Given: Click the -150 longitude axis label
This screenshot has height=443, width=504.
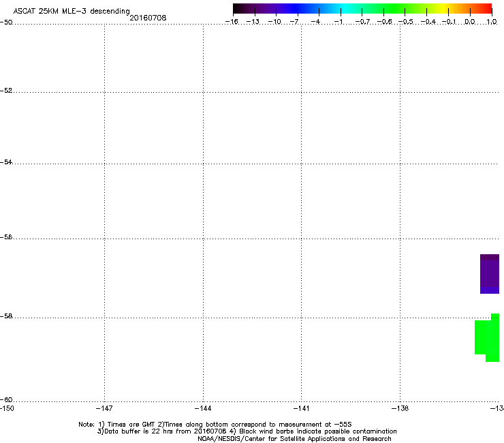Looking at the screenshot, I should tap(7, 408).
